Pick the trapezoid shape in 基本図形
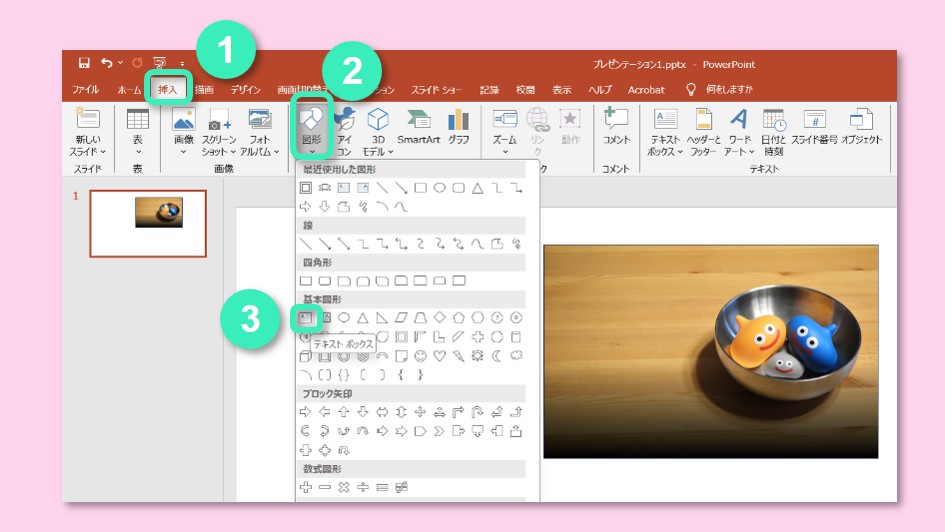945x532 pixels. click(x=421, y=318)
